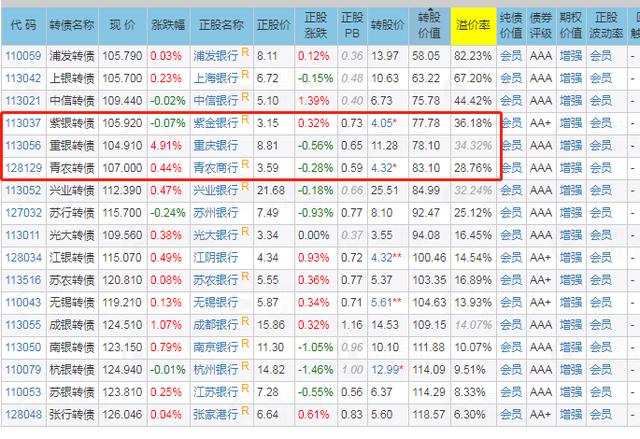Open 光大银行 stock link

click(216, 235)
